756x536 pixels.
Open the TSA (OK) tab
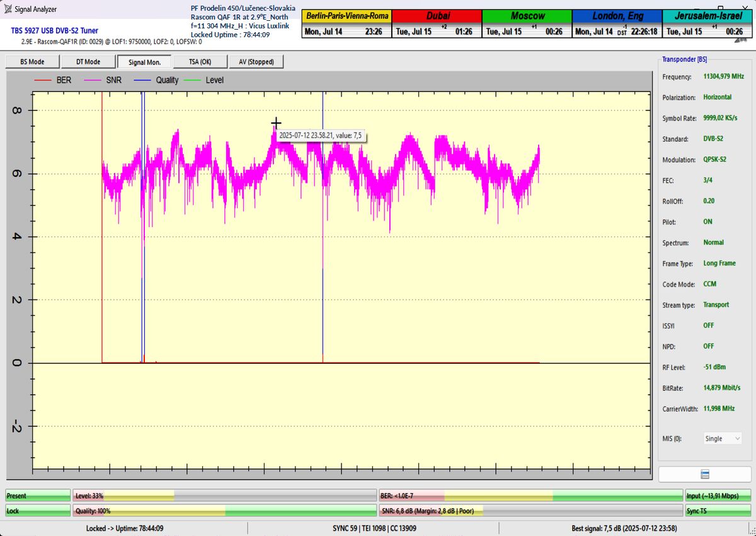click(x=200, y=62)
